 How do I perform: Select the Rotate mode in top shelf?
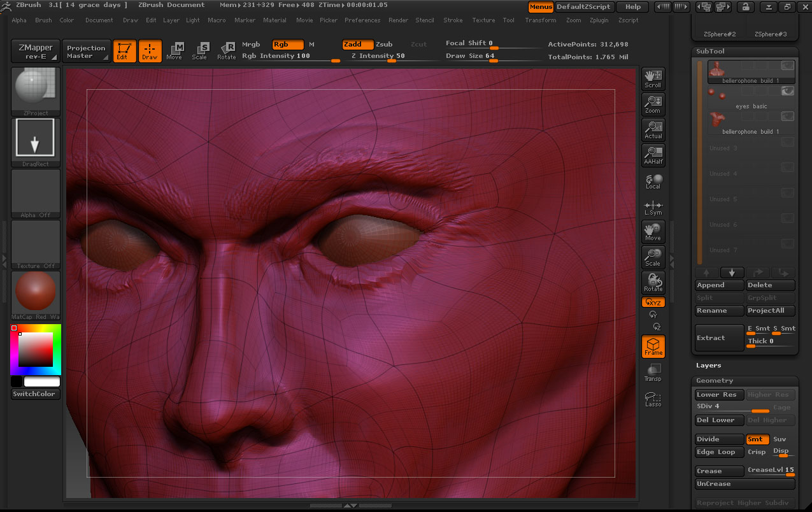click(226, 51)
